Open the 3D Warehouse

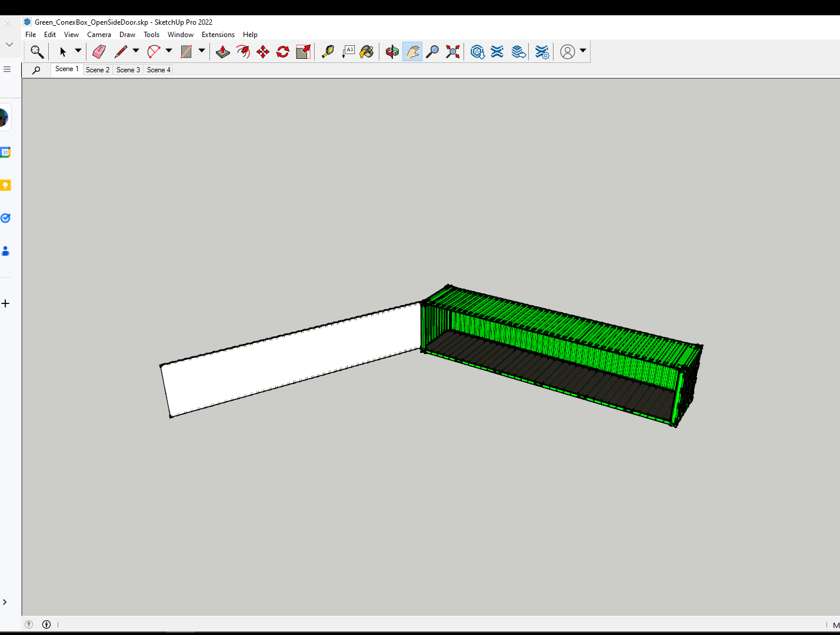(477, 52)
